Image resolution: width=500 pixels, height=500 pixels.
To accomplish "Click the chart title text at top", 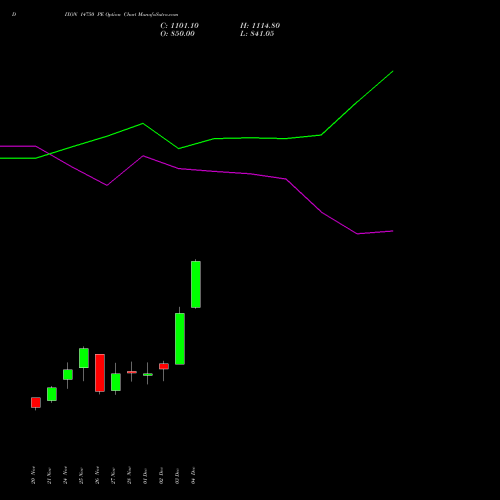I will [x=121, y=14].
